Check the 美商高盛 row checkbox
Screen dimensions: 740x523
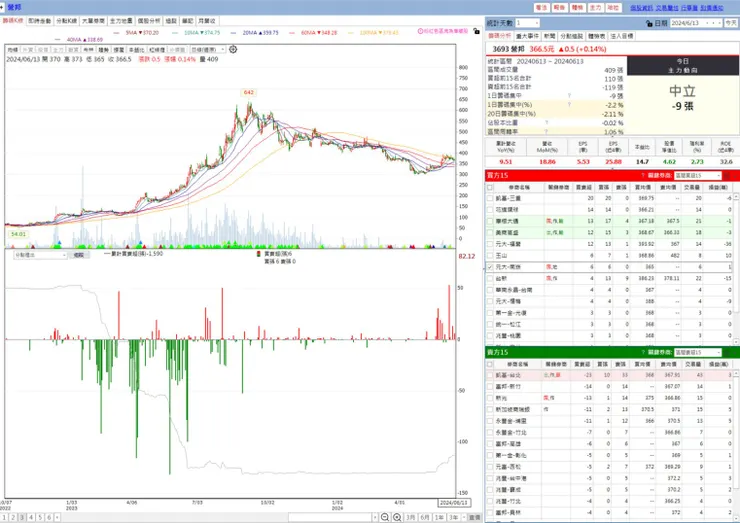point(490,233)
